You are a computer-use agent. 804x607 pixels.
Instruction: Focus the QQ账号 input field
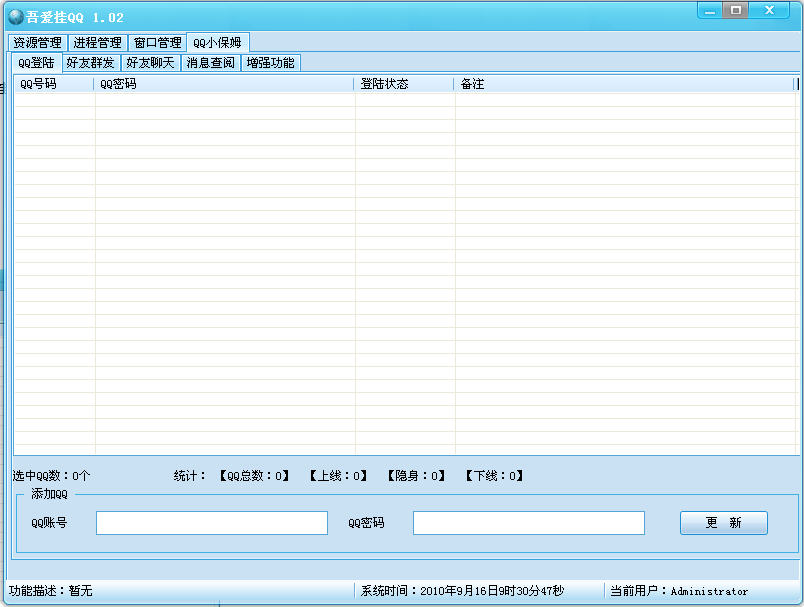[212, 523]
